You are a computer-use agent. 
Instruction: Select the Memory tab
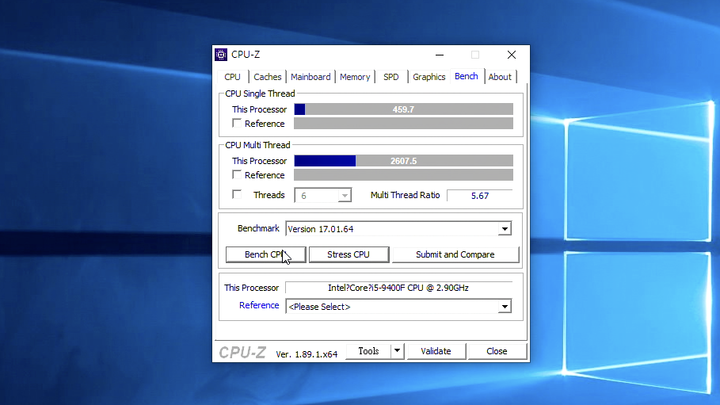tap(355, 77)
